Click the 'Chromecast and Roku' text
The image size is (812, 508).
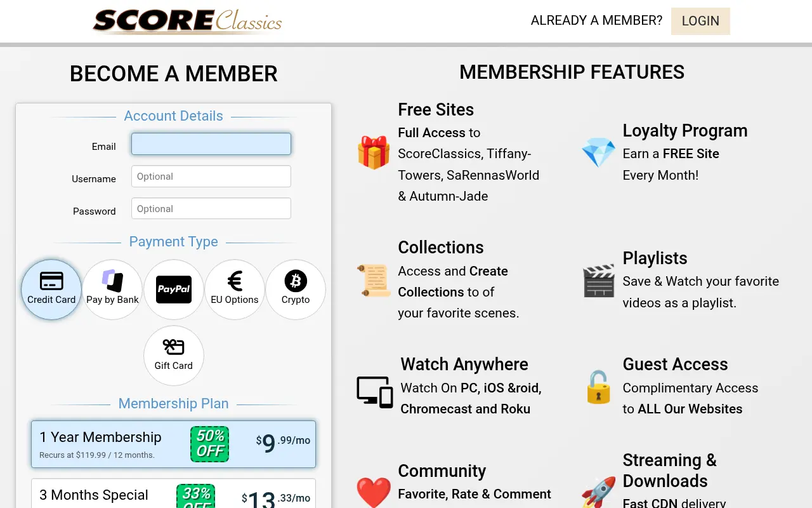pyautogui.click(x=466, y=409)
